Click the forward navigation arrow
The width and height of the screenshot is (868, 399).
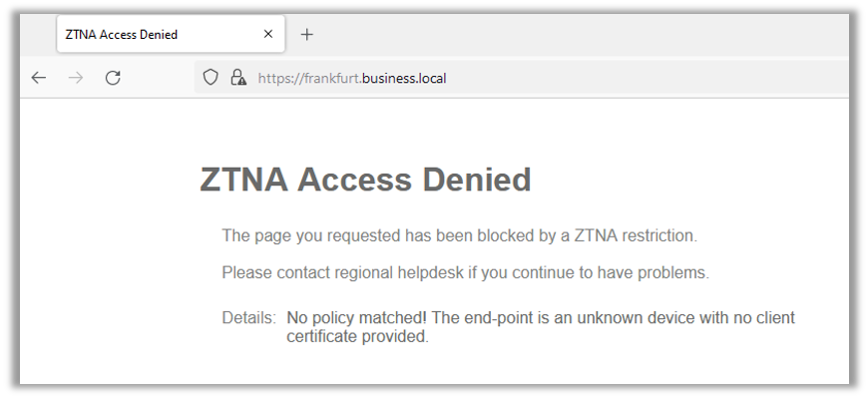[76, 78]
